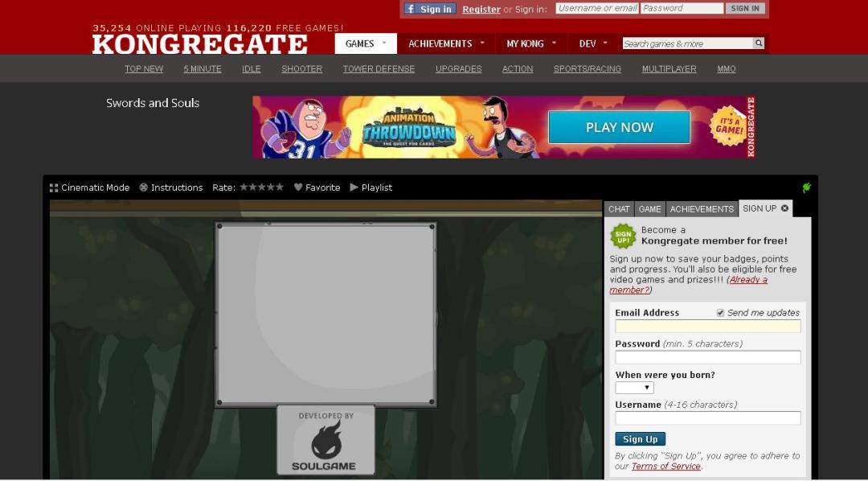The width and height of the screenshot is (868, 481).
Task: Expand the ACHIEVEMENTS menu dropdown arrow
Action: 482,43
